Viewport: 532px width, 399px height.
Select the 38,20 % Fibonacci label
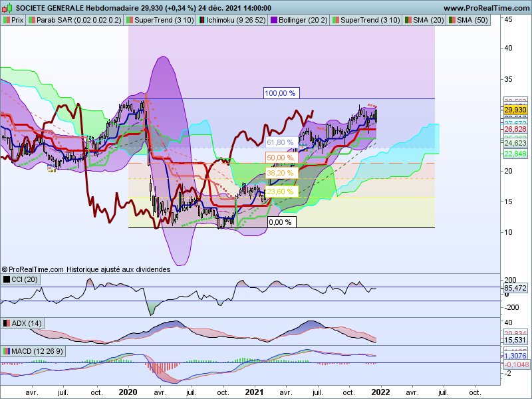281,173
